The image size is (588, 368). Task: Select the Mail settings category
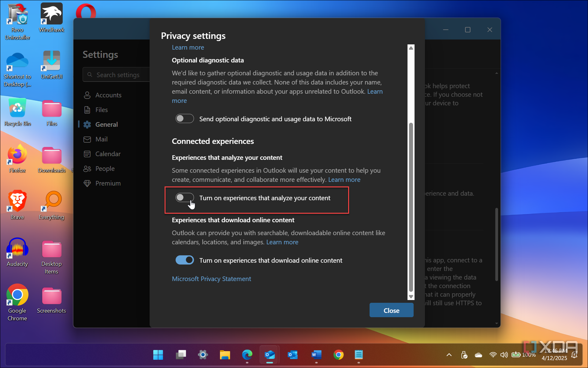point(101,139)
